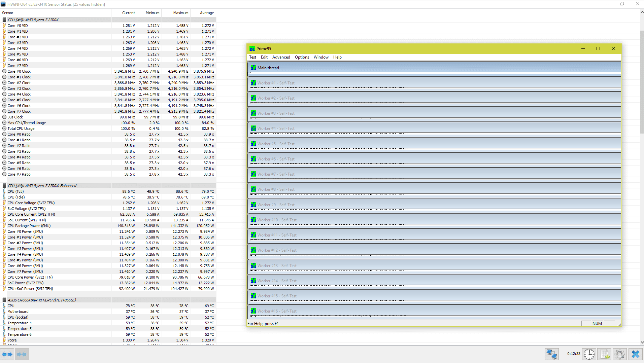644x363 pixels.
Task: Click the Worker #9 Self-Test window icon
Action: coord(253,205)
